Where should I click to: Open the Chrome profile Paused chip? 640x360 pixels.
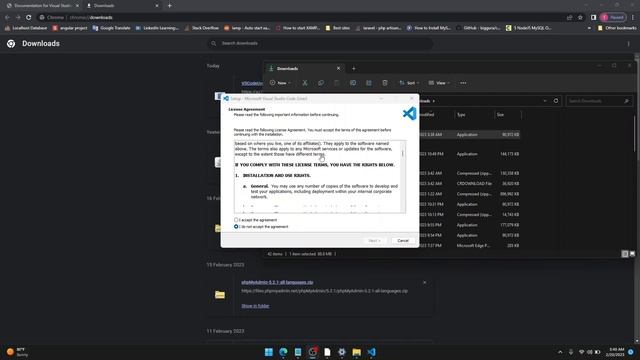pos(613,18)
